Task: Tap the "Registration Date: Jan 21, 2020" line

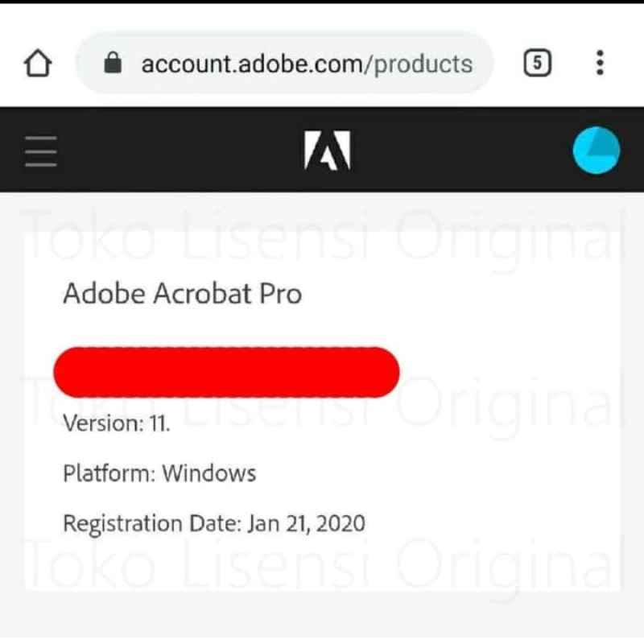Action: [x=214, y=523]
